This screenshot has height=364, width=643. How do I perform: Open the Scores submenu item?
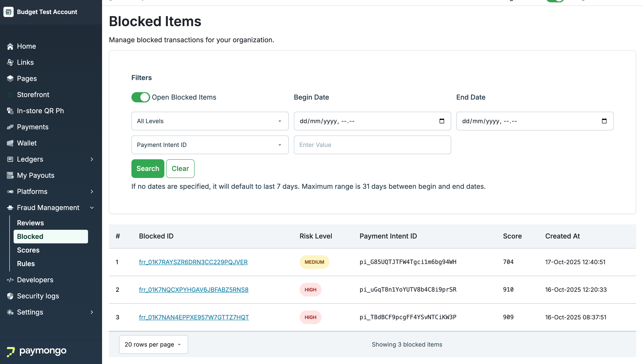28,250
